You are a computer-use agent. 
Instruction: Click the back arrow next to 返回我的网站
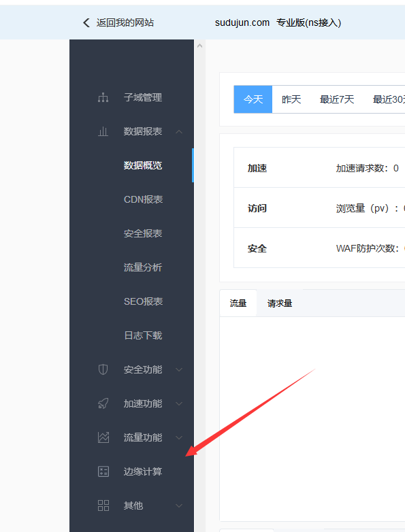[x=86, y=22]
